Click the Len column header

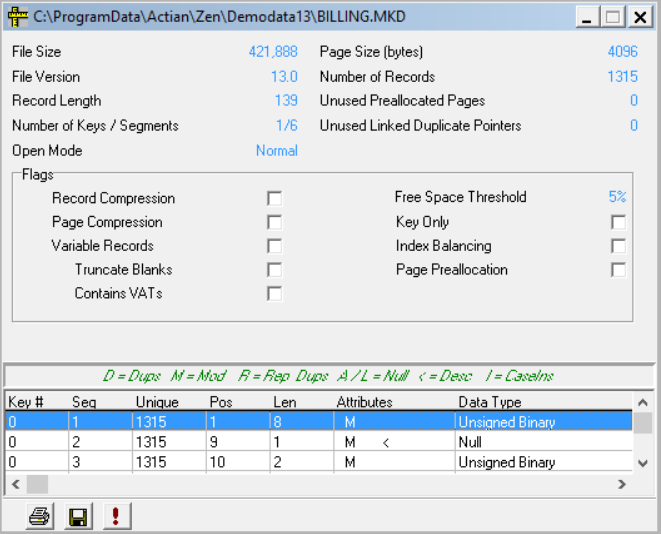tap(302, 402)
